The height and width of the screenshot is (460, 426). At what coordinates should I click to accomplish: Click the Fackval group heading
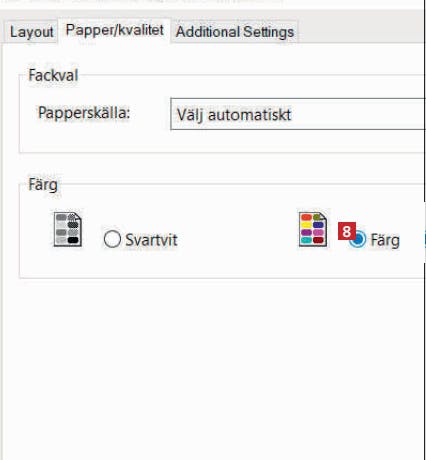coord(53,75)
